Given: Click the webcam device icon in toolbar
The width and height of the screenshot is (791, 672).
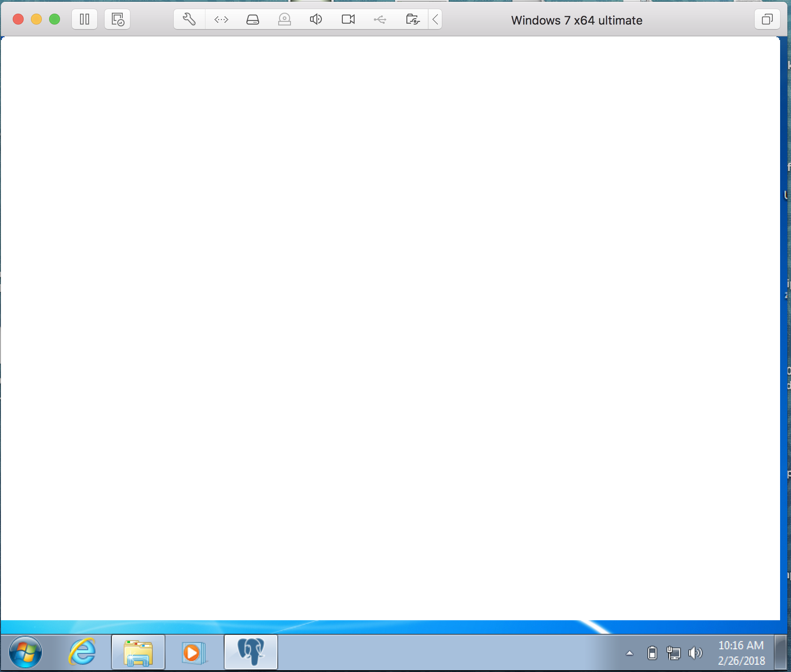Looking at the screenshot, I should (x=285, y=20).
